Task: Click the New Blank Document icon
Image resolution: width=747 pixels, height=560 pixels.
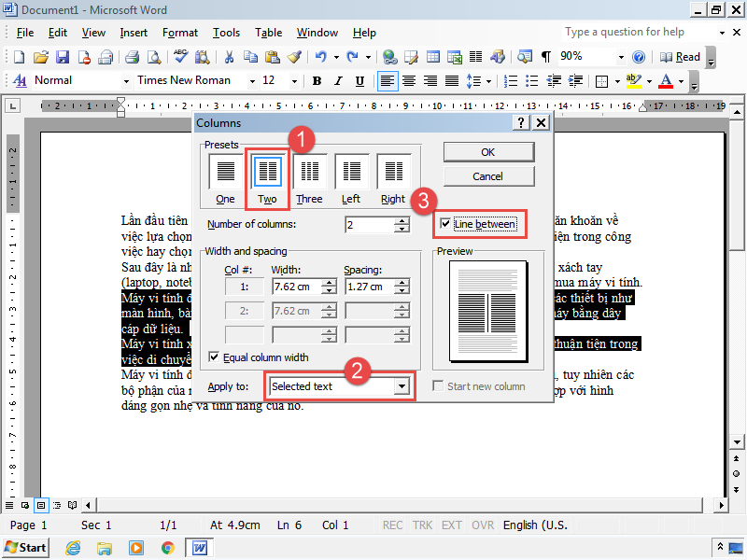Action: [19, 57]
